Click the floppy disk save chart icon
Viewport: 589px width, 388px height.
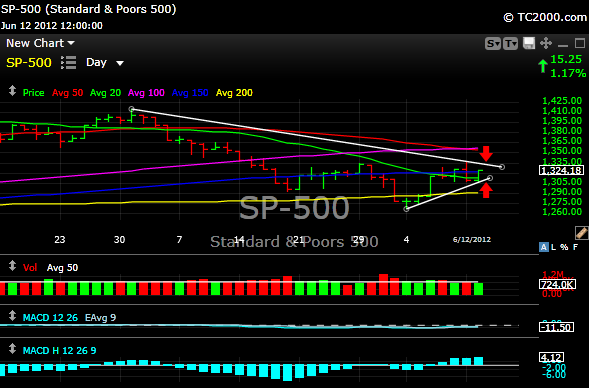pyautogui.click(x=529, y=43)
